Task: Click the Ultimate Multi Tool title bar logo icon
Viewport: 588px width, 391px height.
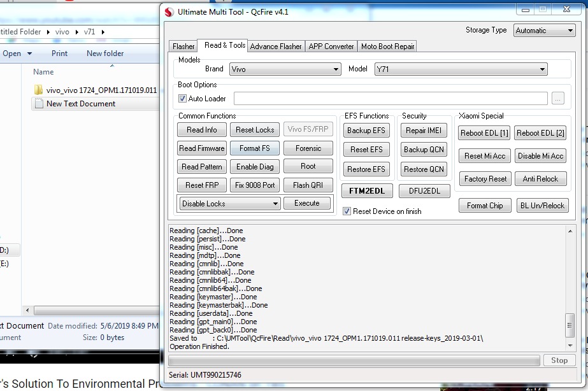Action: coord(169,12)
